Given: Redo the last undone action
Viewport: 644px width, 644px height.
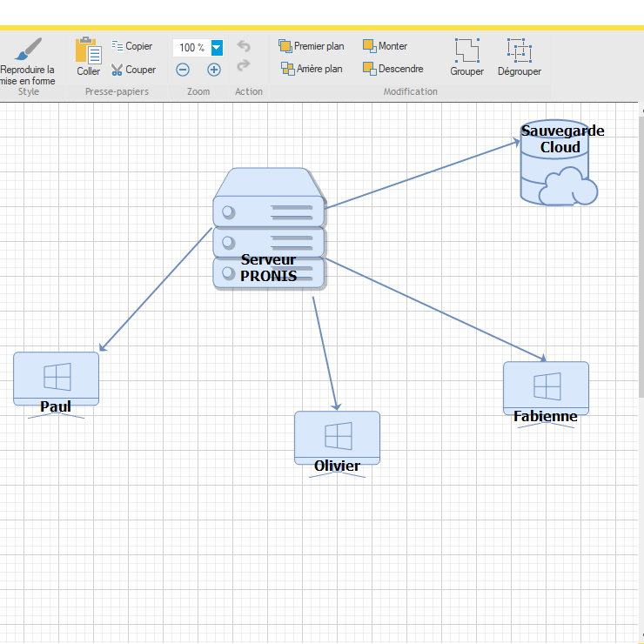Looking at the screenshot, I should [x=244, y=65].
